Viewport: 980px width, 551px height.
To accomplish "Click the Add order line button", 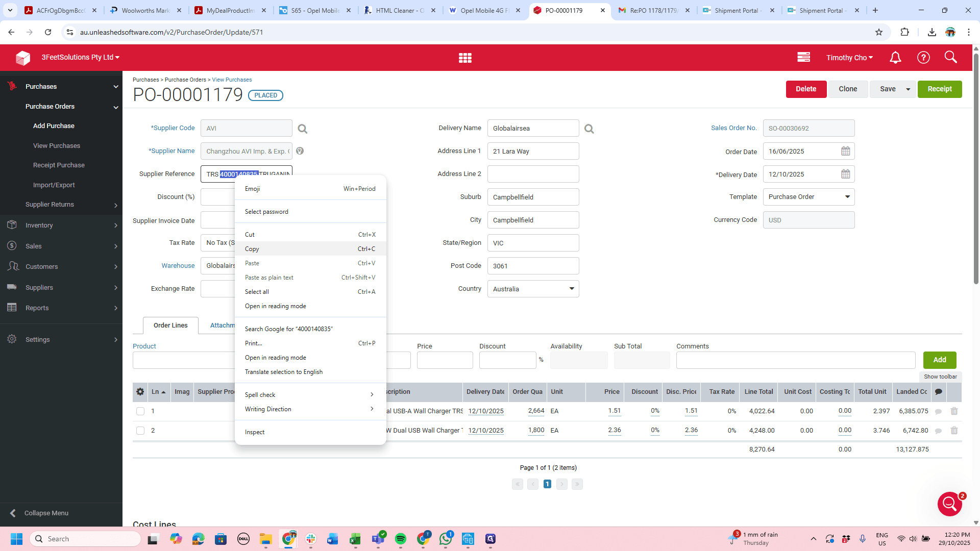I will pyautogui.click(x=940, y=360).
